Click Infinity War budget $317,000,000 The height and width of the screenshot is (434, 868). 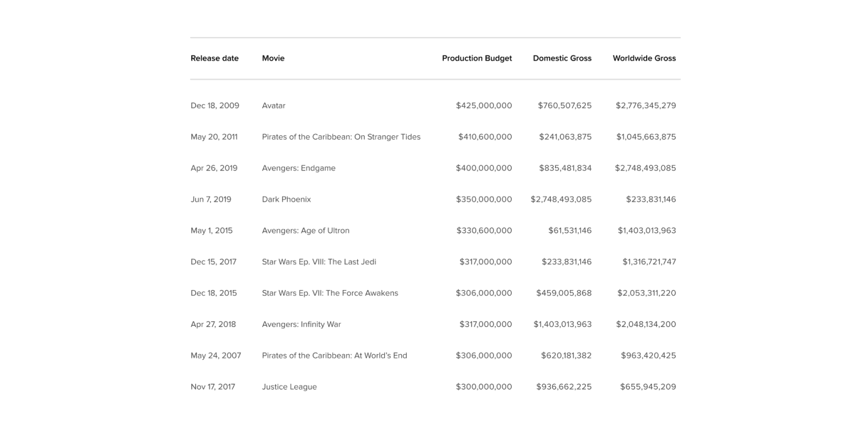pos(485,324)
